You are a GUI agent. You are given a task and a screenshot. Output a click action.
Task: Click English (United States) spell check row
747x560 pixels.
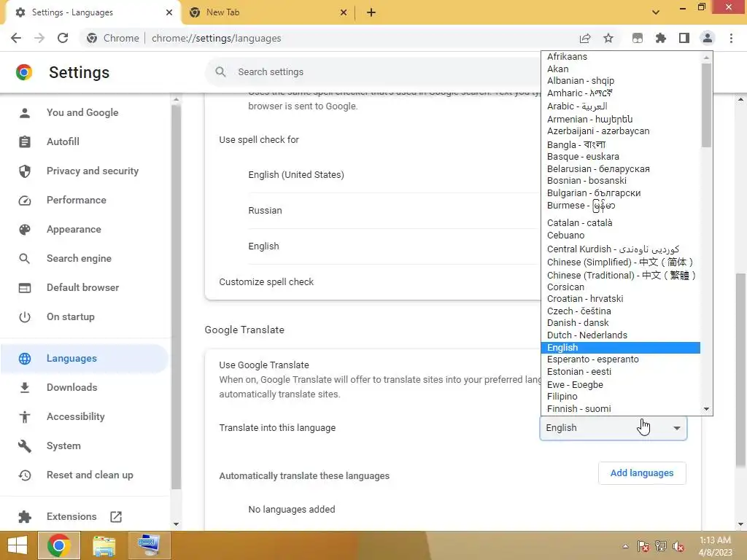click(393, 175)
